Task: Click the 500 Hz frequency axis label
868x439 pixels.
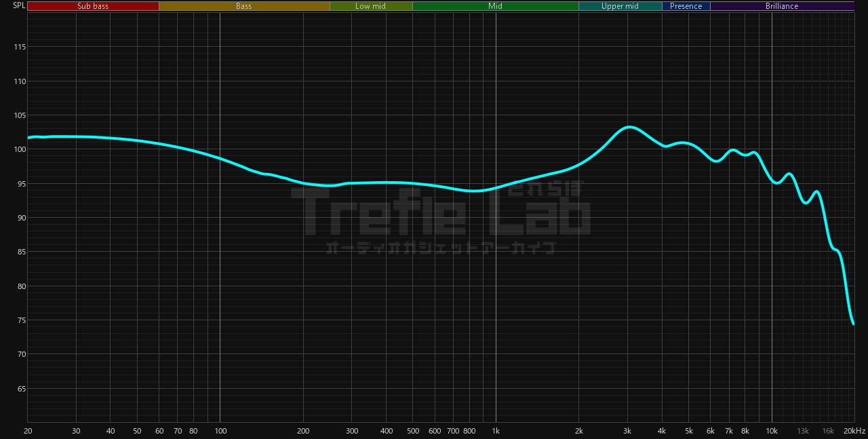Action: point(413,431)
